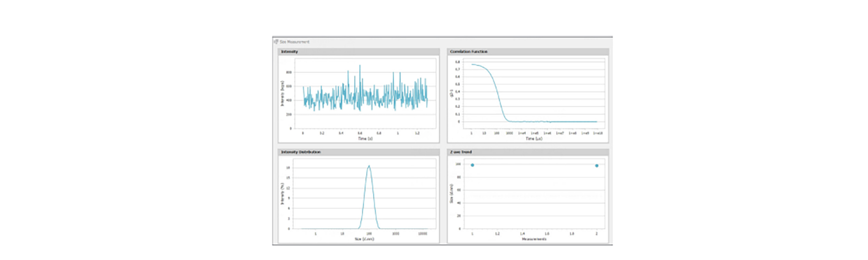
Task: Click the '10000' tick on distribution axis
Action: (422, 234)
